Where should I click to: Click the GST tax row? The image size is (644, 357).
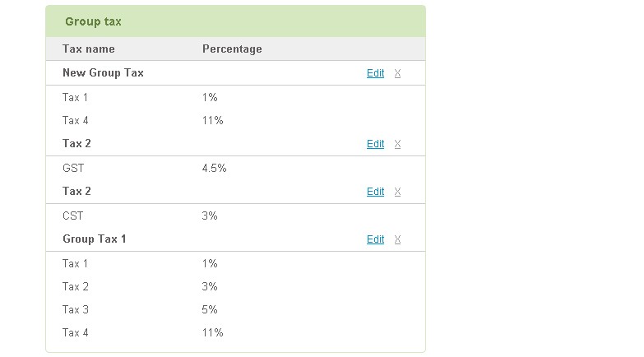click(x=235, y=168)
